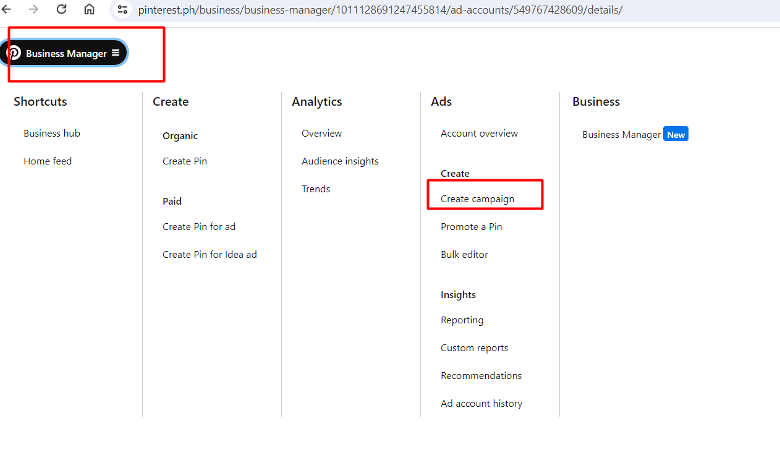
Task: Click the Business column heading
Action: 596,102
